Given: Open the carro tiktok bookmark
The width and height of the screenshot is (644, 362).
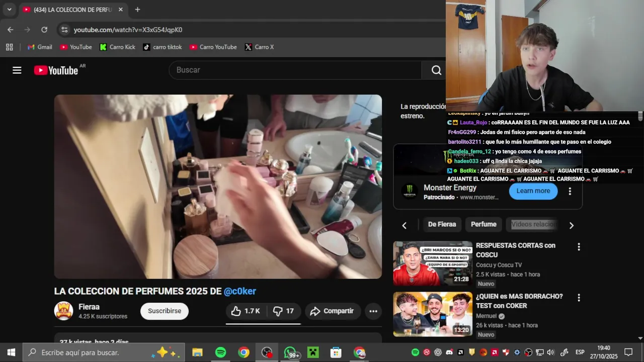Looking at the screenshot, I should (163, 47).
